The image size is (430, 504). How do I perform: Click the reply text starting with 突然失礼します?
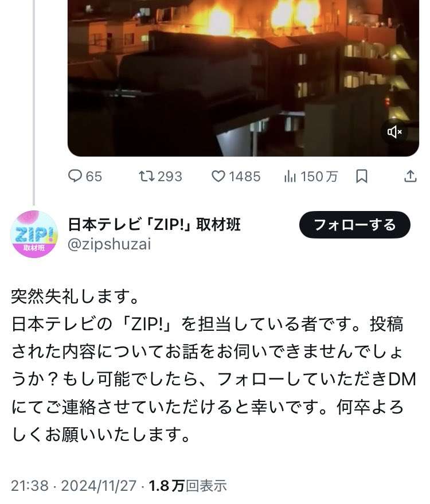coord(214,365)
